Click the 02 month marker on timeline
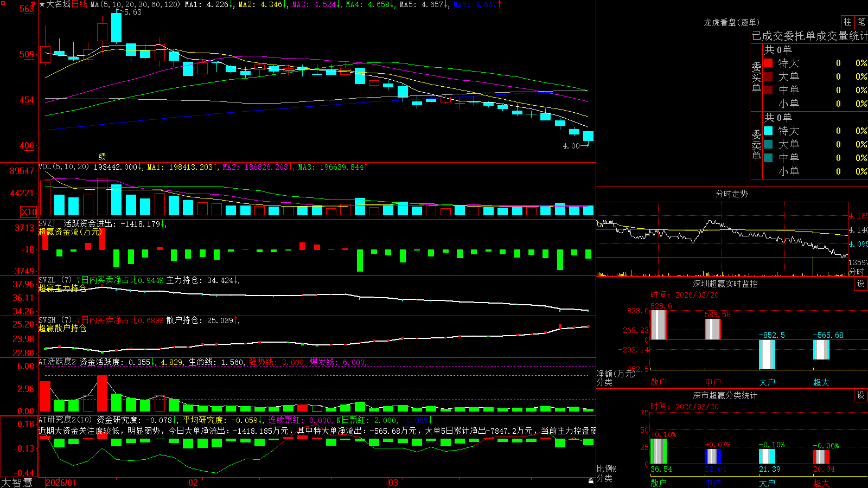868x488 pixels. (x=193, y=483)
